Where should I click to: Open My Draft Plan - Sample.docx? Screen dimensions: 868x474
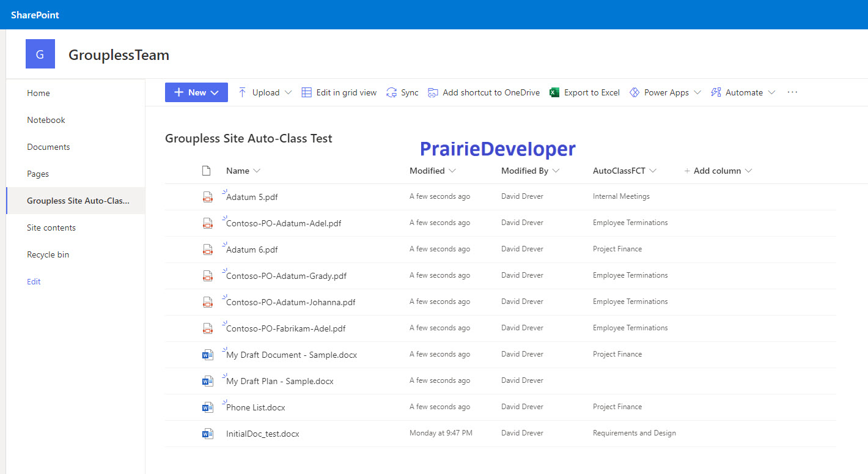(280, 381)
